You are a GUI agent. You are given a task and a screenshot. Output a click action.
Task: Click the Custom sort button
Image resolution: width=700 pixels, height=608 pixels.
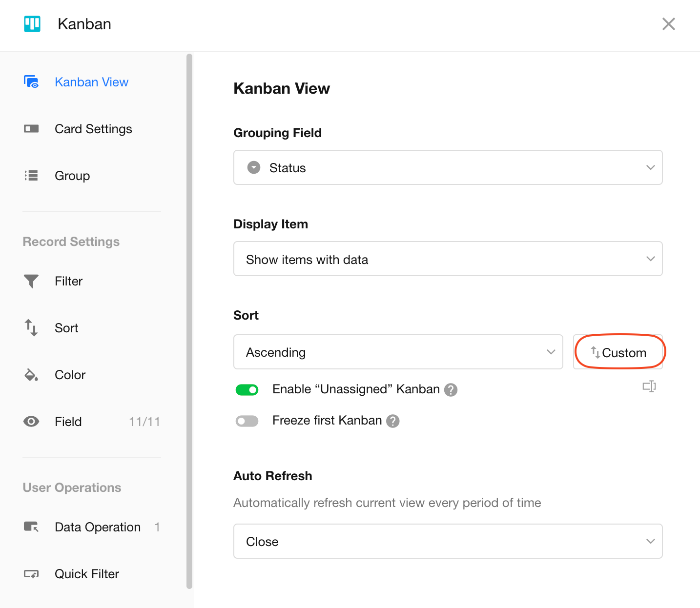click(618, 352)
